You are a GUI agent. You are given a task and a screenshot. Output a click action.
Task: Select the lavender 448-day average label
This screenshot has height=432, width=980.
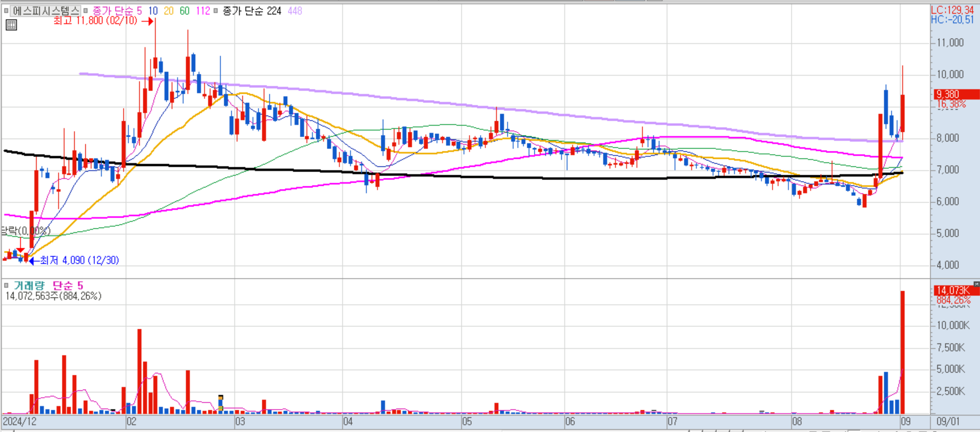[x=295, y=11]
